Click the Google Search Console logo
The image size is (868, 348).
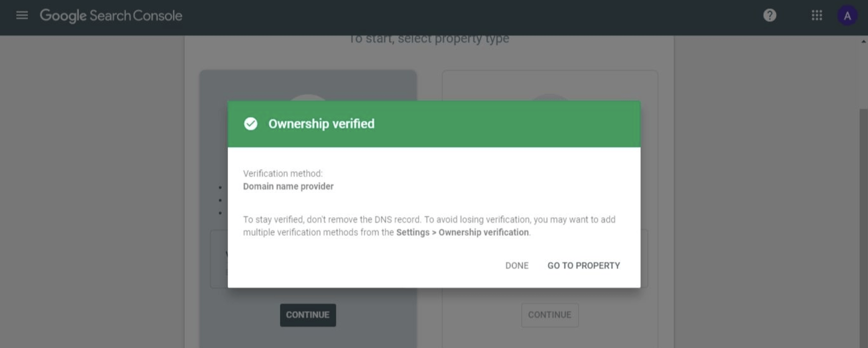coord(111,16)
